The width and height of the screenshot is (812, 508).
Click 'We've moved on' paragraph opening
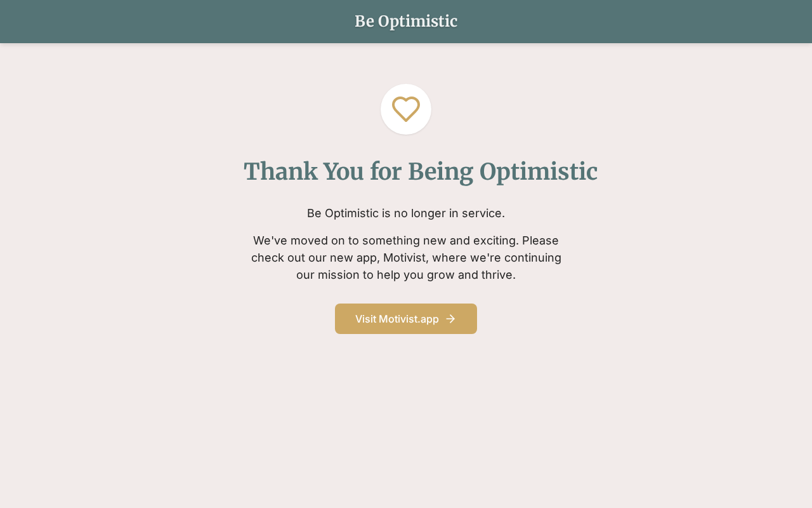296,241
